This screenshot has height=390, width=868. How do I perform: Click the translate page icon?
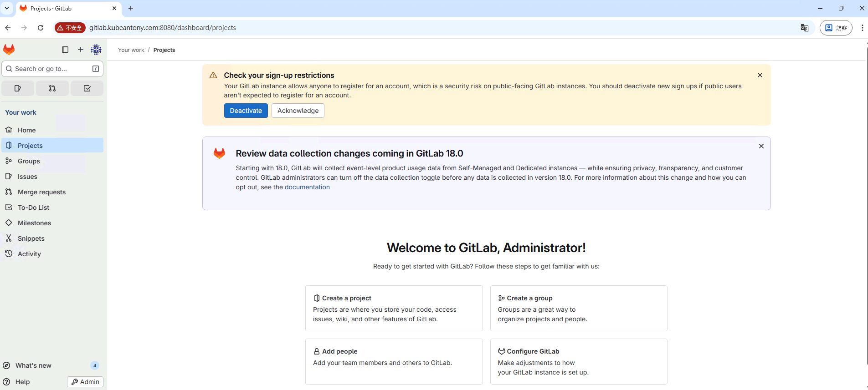tap(805, 28)
